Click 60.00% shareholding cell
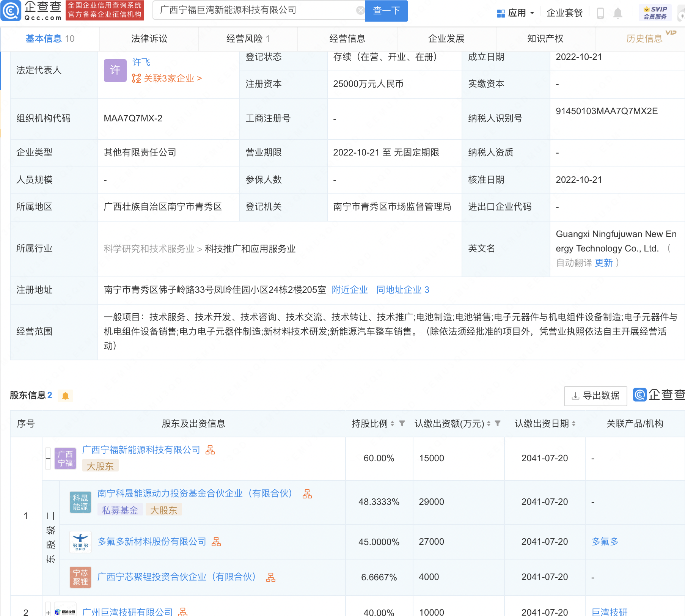 [x=379, y=459]
